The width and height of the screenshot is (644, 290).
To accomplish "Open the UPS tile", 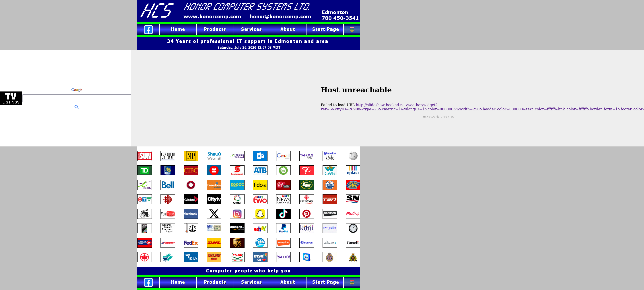I will point(237,243).
